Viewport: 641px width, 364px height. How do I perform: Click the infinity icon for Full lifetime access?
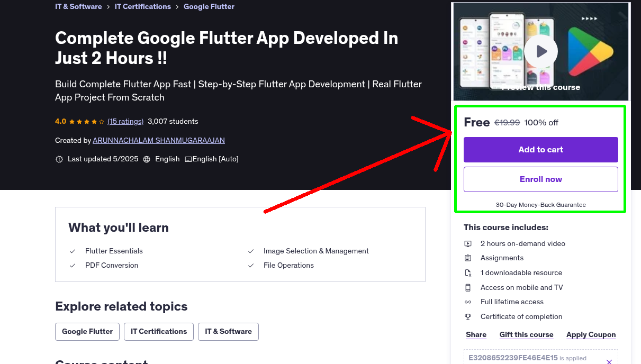[x=468, y=302]
